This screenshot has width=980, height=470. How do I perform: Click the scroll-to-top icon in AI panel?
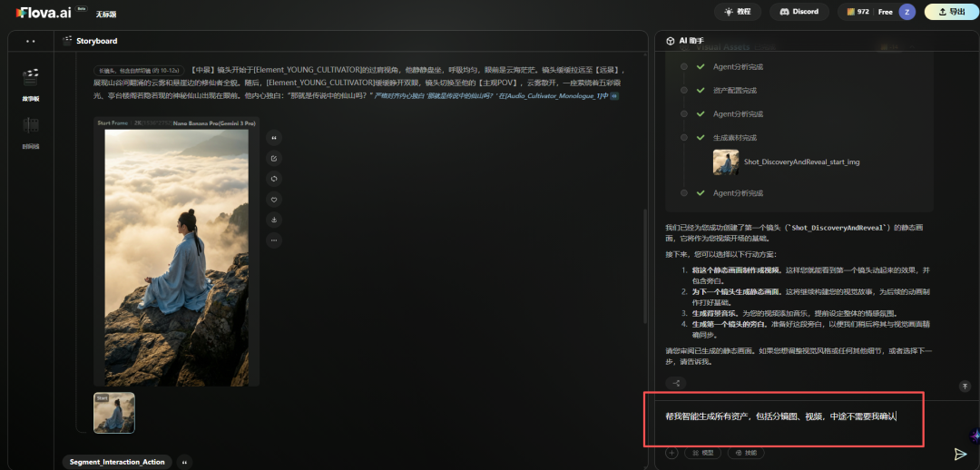pos(965,386)
